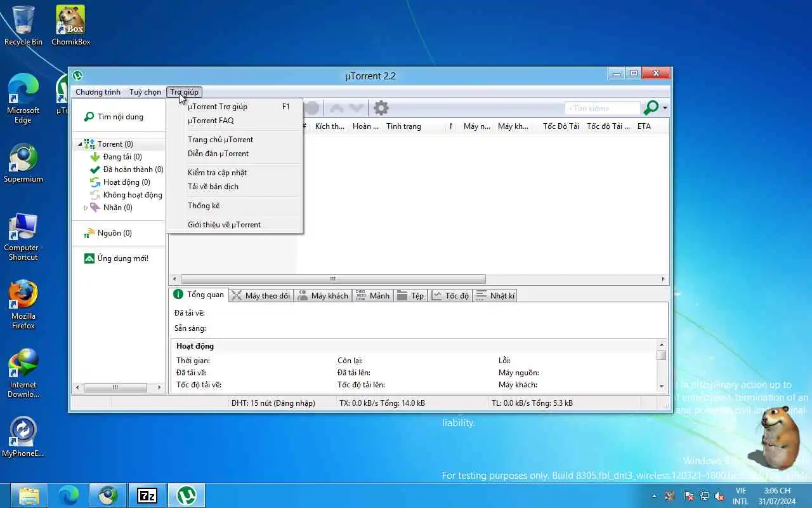This screenshot has width=812, height=508.
Task: Open Recycle Bin desktop icon
Action: click(x=23, y=25)
